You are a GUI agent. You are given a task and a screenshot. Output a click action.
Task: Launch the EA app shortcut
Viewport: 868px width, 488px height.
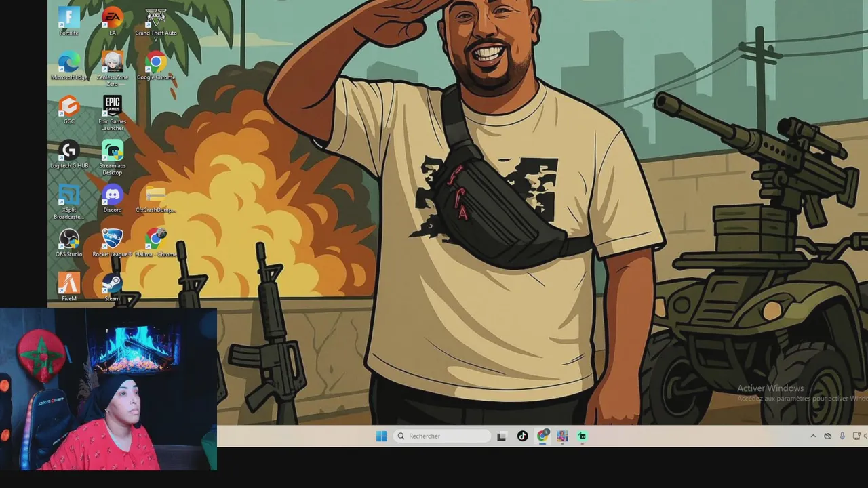(112, 20)
